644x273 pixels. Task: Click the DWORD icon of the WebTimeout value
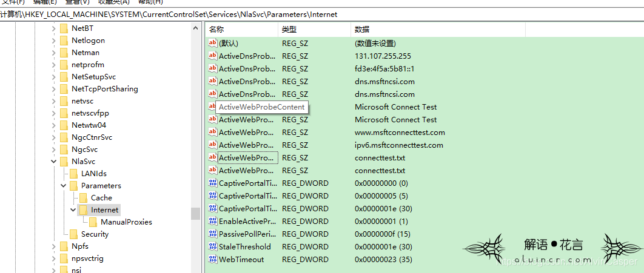pyautogui.click(x=213, y=259)
